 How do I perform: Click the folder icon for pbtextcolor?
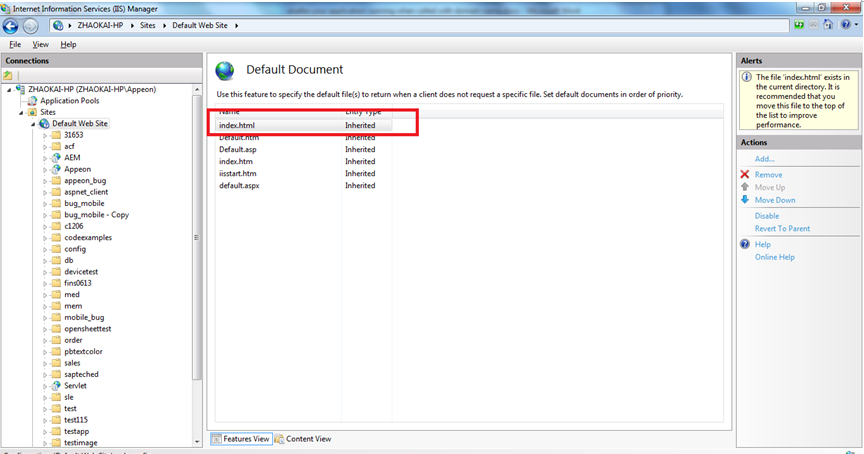pos(56,352)
